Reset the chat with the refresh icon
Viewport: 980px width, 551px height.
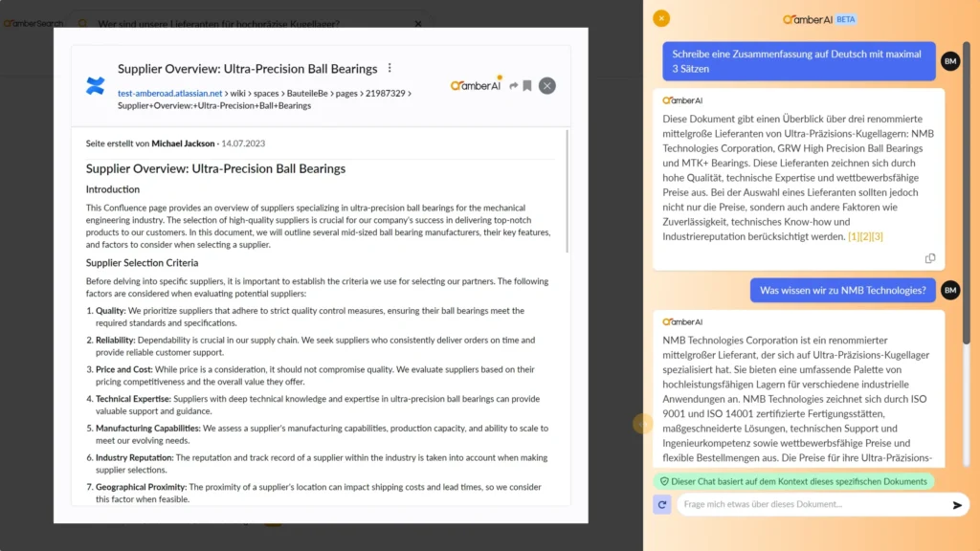[662, 505]
